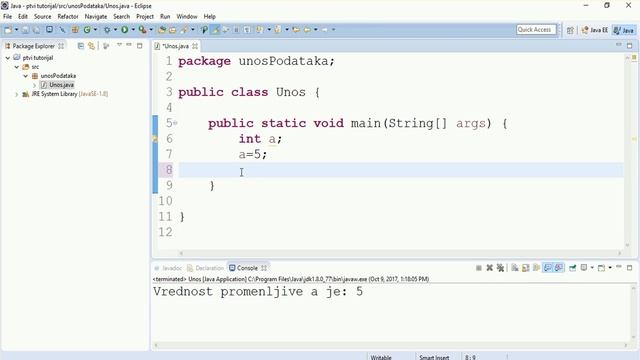Toggle Show Console on Standard Out change
This screenshot has height=360, width=640.
[548, 268]
